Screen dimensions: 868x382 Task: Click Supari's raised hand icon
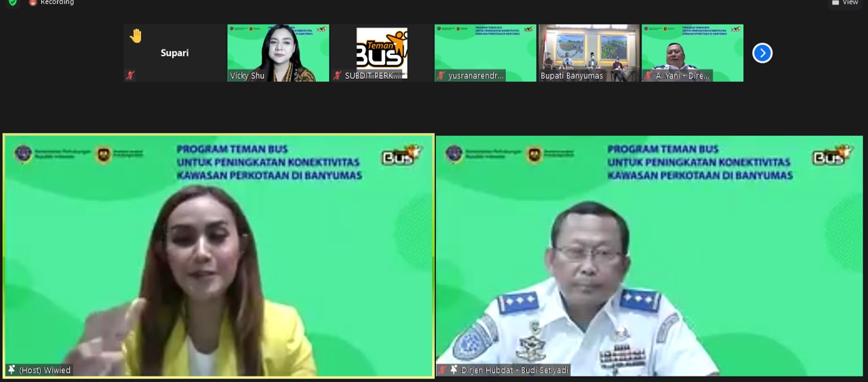tap(136, 36)
